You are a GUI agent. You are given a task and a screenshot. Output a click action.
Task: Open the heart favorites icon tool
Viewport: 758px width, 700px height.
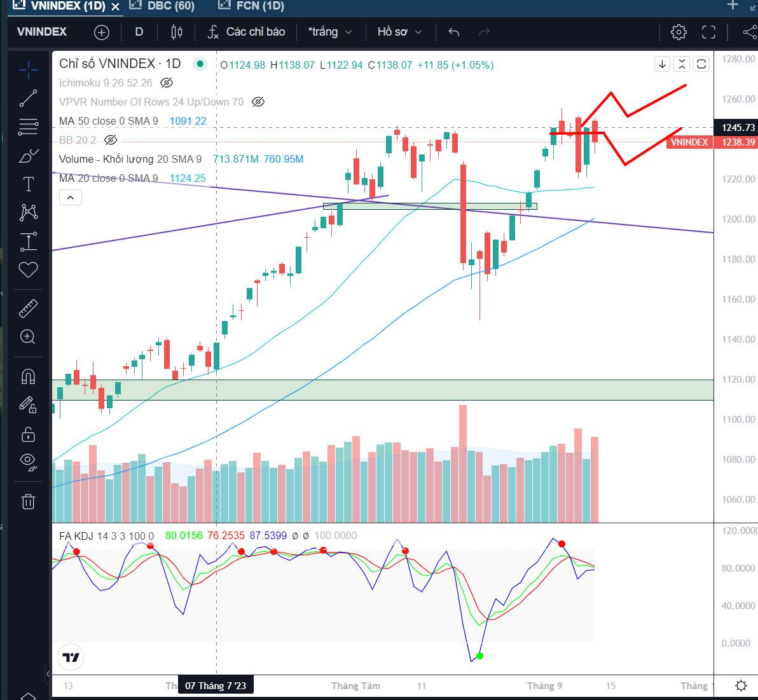(28, 270)
